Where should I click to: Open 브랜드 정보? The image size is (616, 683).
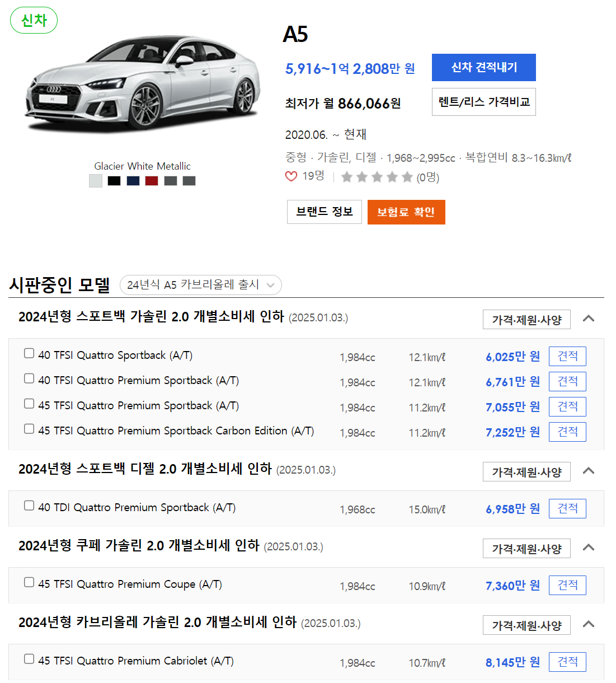click(325, 212)
